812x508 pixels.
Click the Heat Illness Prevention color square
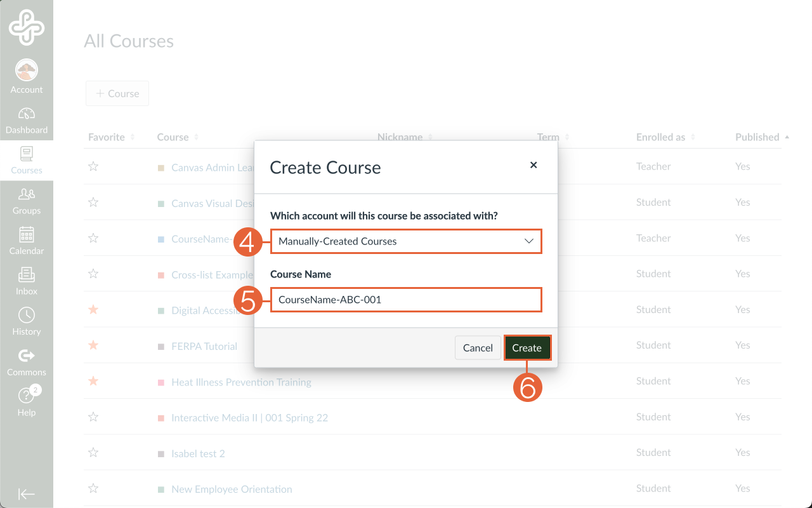(x=160, y=382)
